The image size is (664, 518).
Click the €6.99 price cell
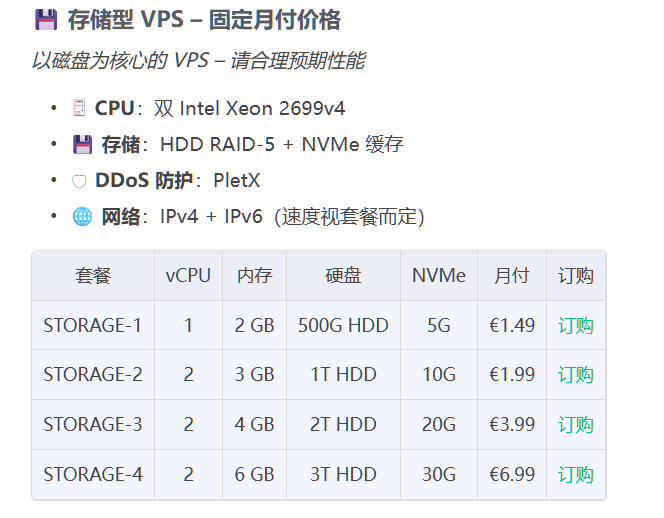511,475
